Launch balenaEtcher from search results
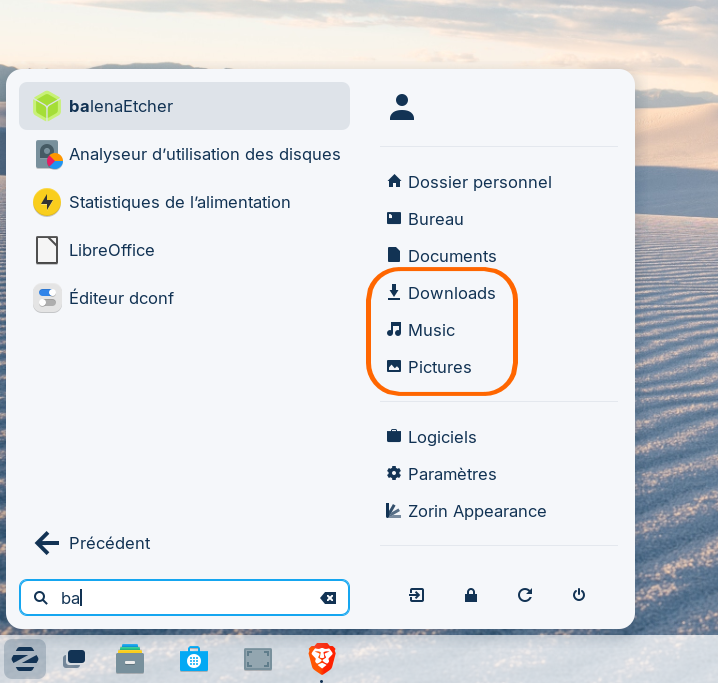Image resolution: width=718 pixels, height=683 pixels. pos(184,106)
